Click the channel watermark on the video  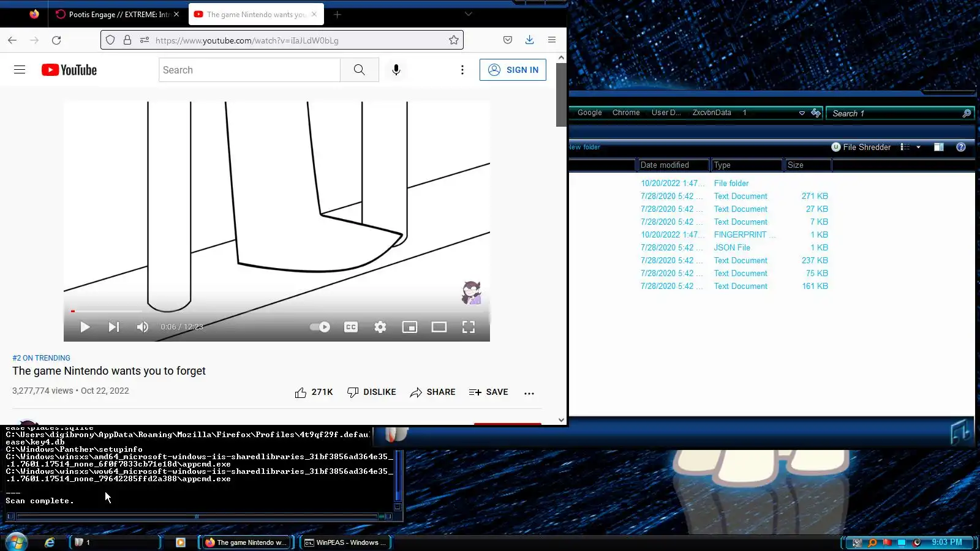(x=471, y=293)
